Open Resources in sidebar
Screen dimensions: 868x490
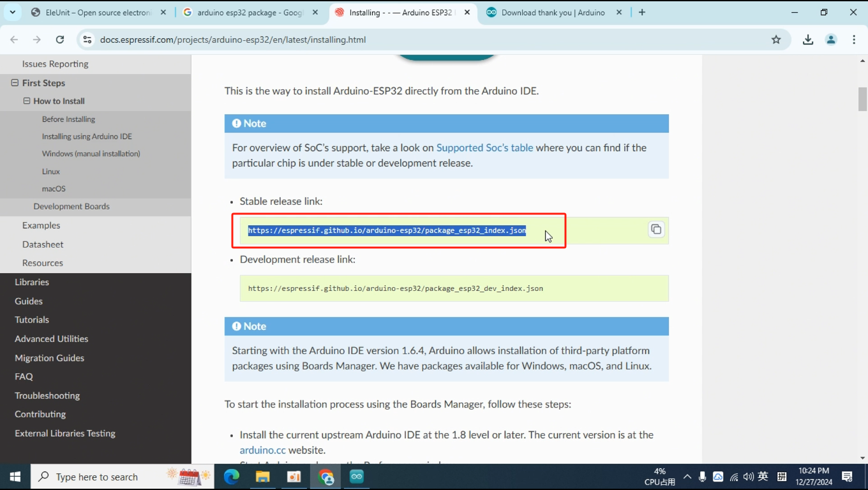pos(42,263)
